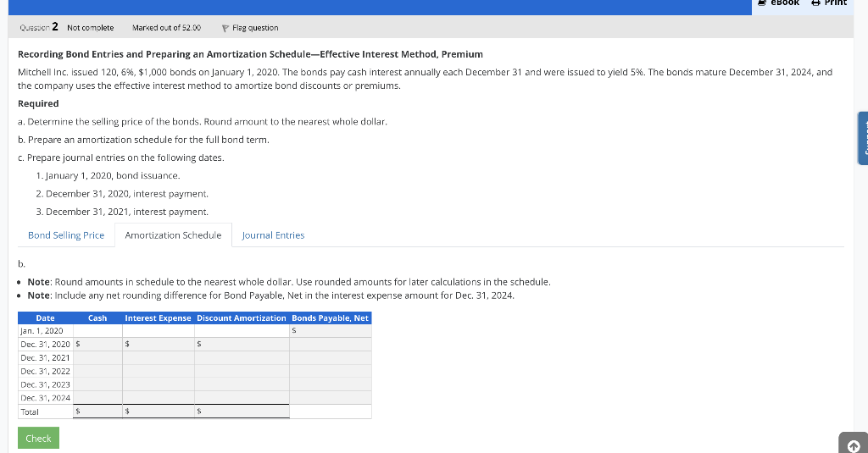The image size is (868, 453).
Task: Click the Required heading
Action: pos(38,103)
